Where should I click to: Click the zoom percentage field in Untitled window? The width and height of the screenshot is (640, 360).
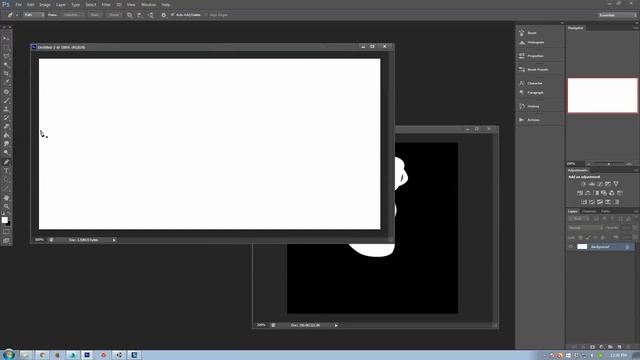(x=39, y=240)
